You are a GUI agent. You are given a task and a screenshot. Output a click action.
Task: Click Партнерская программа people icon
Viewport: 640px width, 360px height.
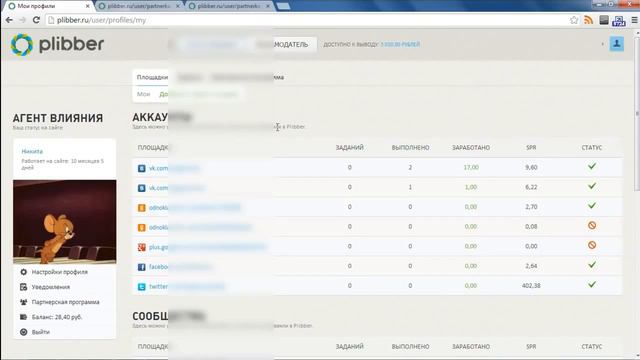tap(24, 302)
